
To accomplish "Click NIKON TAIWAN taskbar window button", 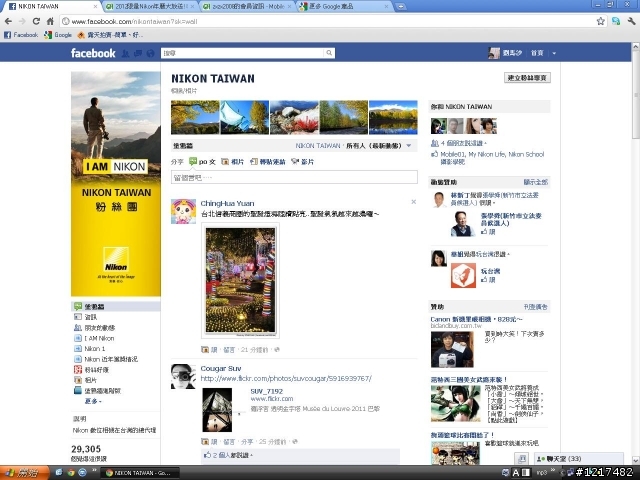I will 140,473.
